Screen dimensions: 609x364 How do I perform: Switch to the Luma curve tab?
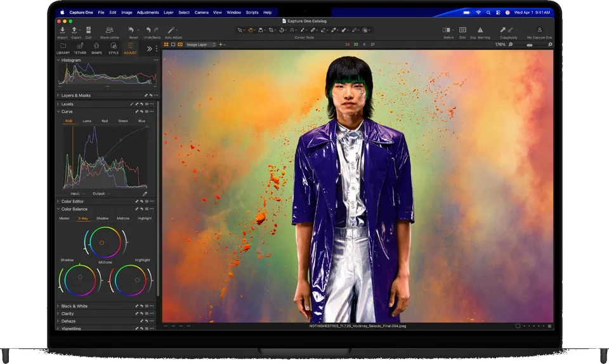pos(87,121)
